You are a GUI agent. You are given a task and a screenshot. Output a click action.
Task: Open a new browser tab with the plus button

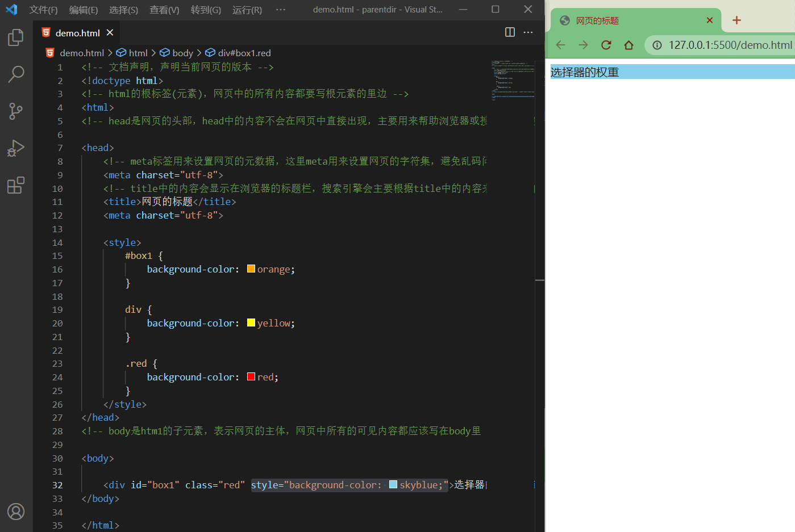click(736, 20)
